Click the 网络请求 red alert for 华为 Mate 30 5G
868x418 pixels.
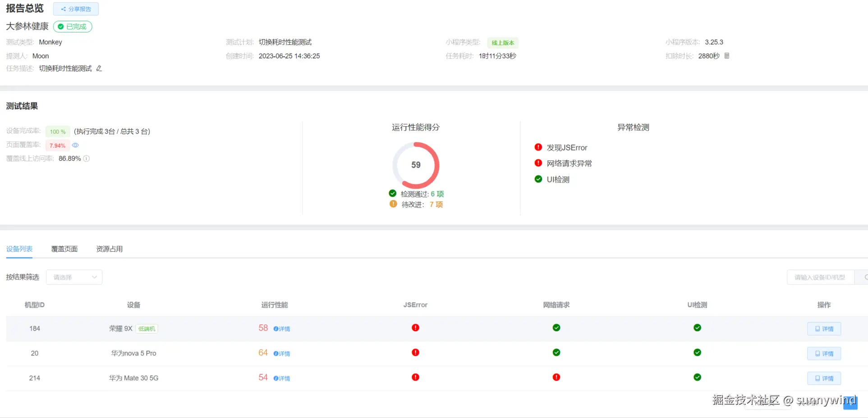556,377
